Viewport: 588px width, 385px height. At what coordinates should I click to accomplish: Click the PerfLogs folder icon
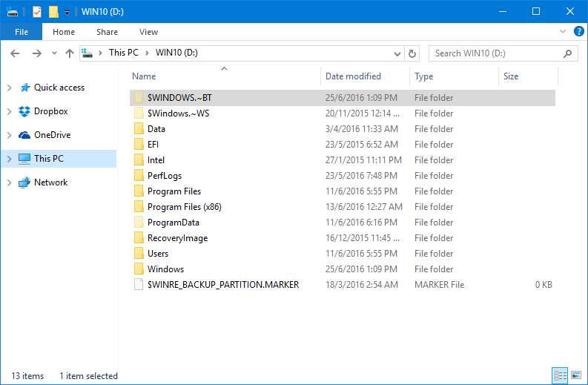pos(139,176)
